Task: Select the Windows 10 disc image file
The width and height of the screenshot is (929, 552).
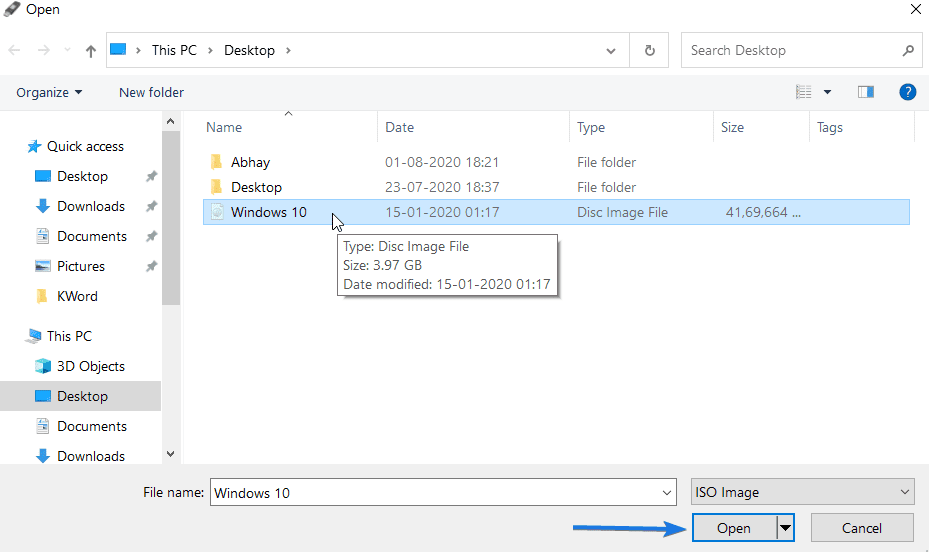Action: pyautogui.click(x=556, y=212)
